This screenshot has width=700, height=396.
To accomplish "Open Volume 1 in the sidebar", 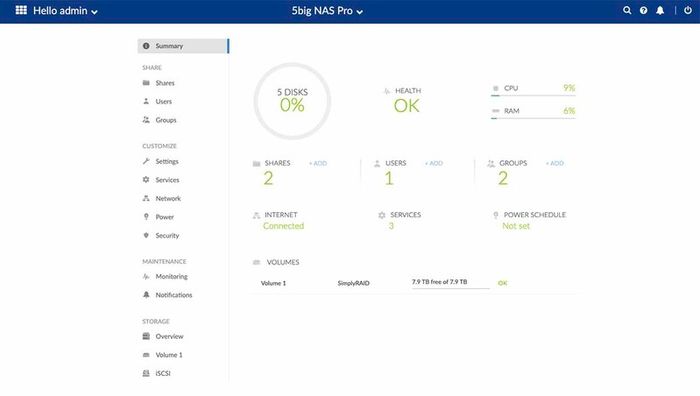I will (x=169, y=355).
